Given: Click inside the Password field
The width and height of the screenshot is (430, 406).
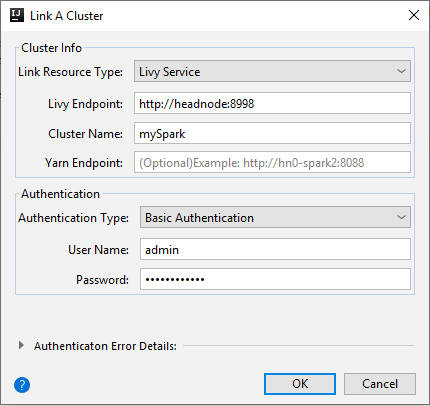Looking at the screenshot, I should [x=275, y=279].
